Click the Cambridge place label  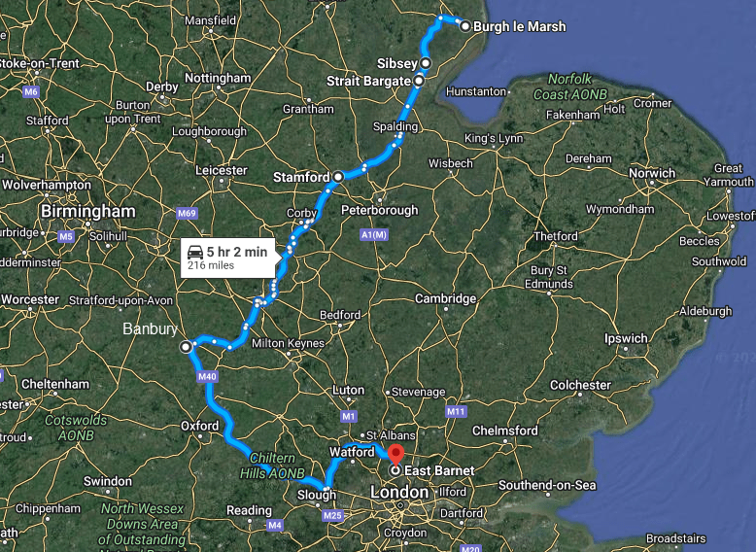(x=445, y=299)
